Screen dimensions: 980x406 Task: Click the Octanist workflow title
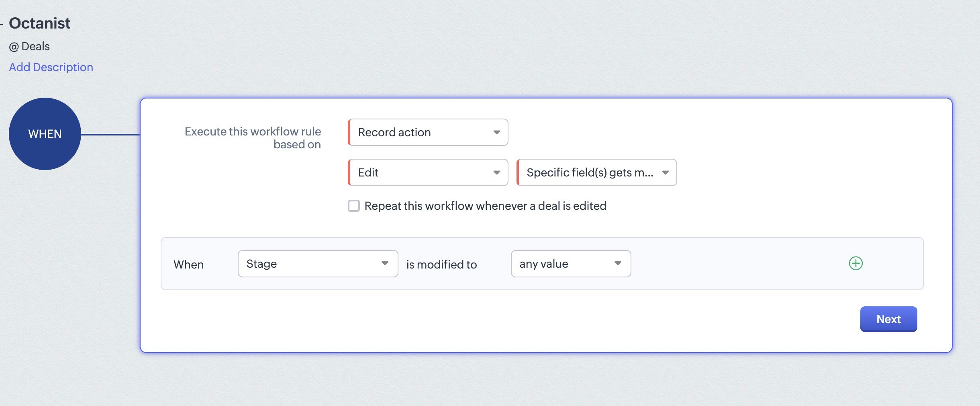point(39,23)
